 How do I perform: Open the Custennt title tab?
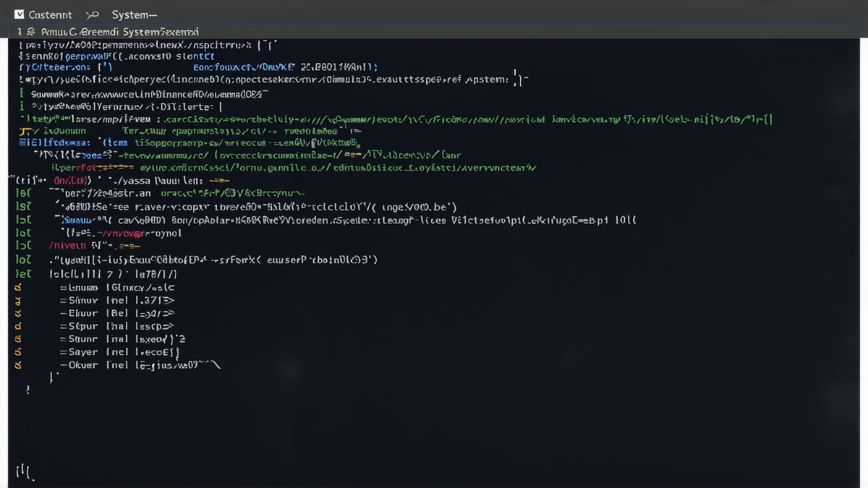tap(50, 14)
